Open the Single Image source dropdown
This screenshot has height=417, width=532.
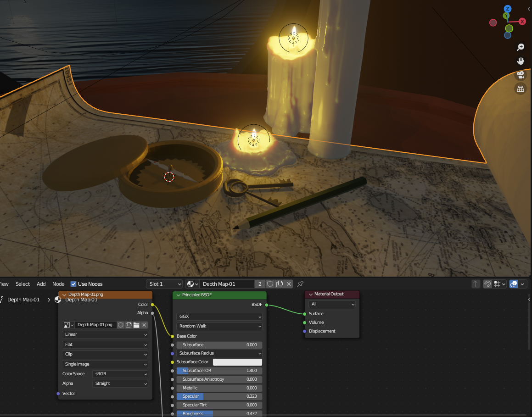click(105, 364)
